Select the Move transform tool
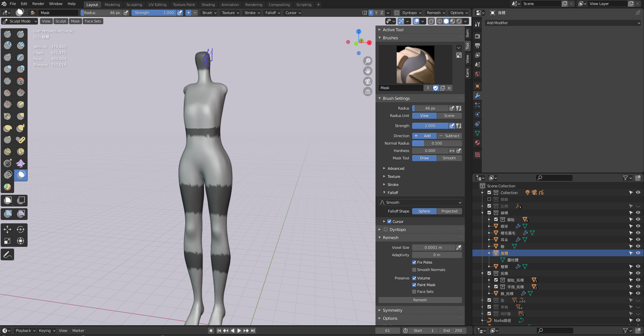 (x=7, y=229)
